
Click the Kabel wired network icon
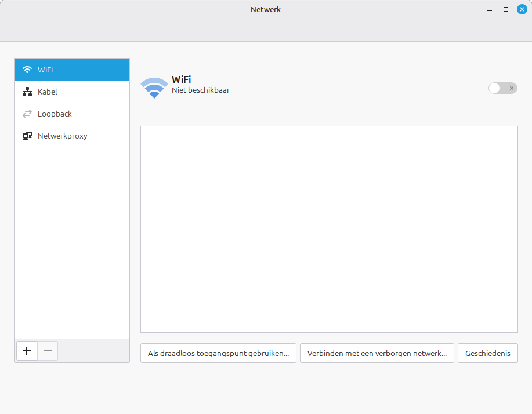pos(27,92)
